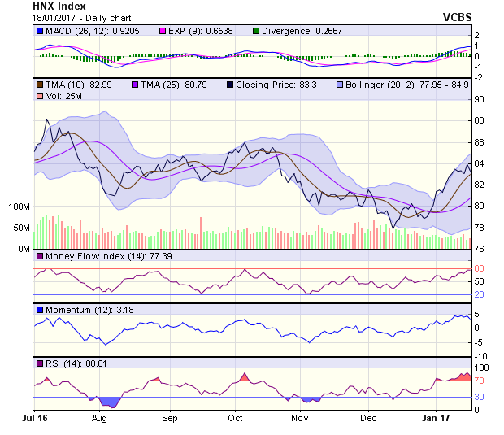Click the 90 price axis label
Image resolution: width=504 pixels, height=435 pixels.
pos(480,99)
